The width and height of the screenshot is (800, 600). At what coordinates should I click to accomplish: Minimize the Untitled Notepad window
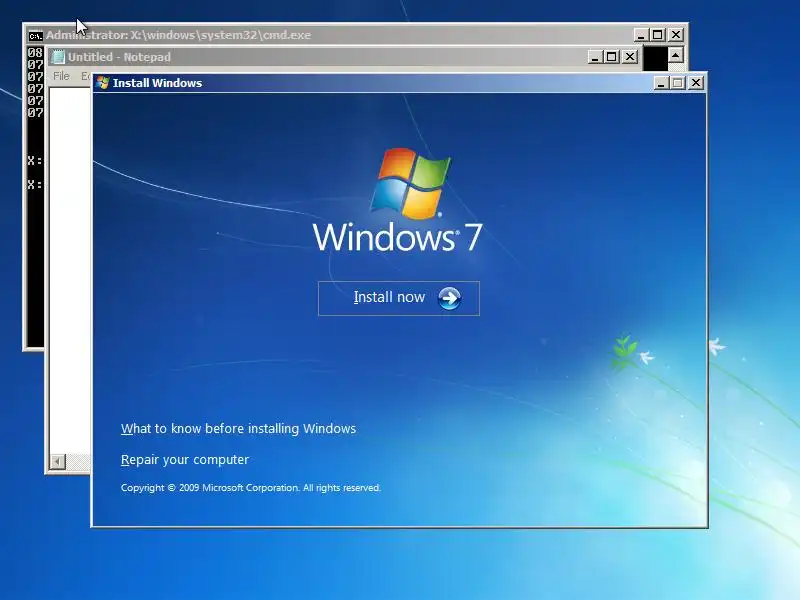pos(595,57)
